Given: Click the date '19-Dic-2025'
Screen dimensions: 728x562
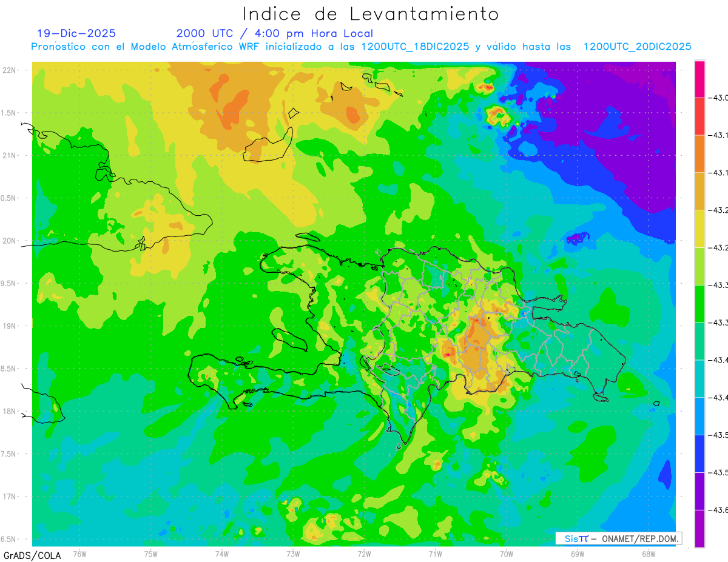Looking at the screenshot, I should pos(76,33).
